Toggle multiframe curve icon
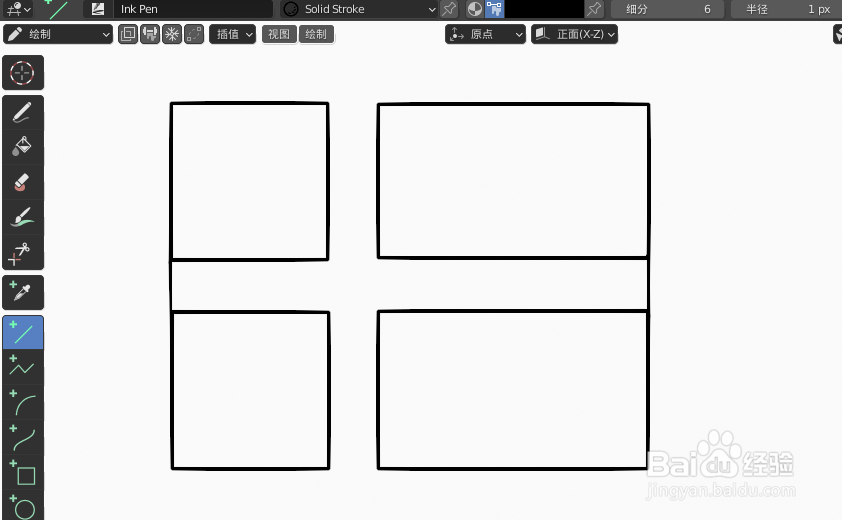This screenshot has width=842, height=520. (x=194, y=34)
